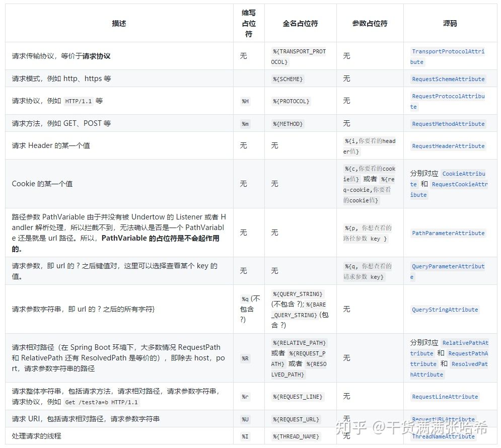Click the %{RELATIVE_PATH} placeholder code
Viewport: 501px width, 448px height.
(x=299, y=343)
